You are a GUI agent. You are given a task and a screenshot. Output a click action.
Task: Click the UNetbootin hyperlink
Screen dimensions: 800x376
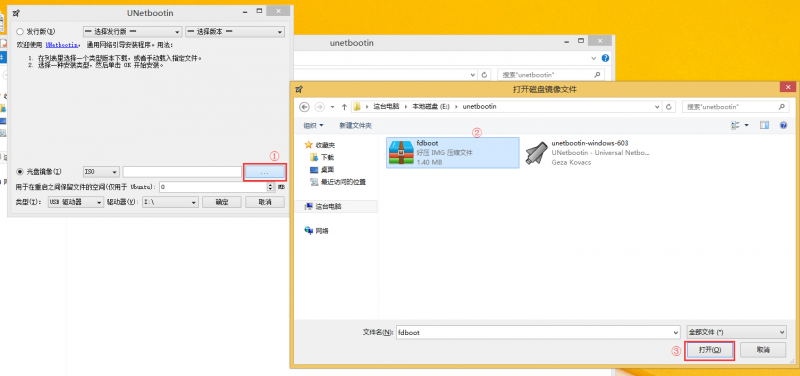click(62, 45)
